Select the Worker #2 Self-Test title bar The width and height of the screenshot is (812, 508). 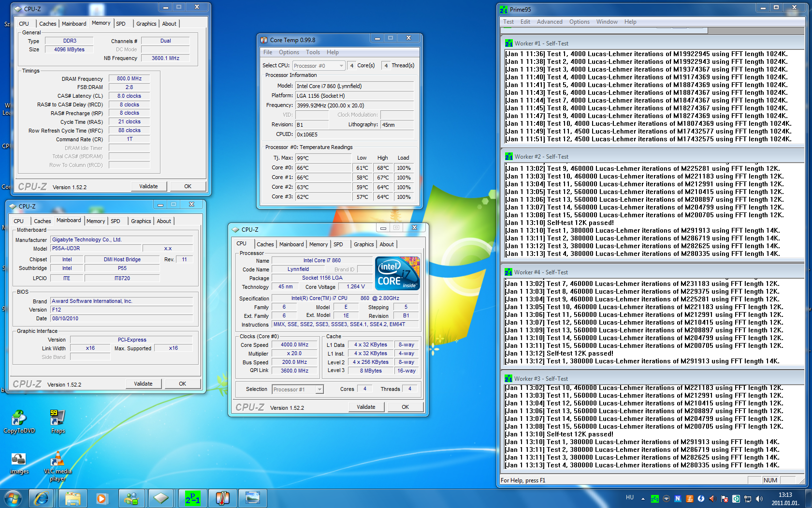(x=652, y=156)
